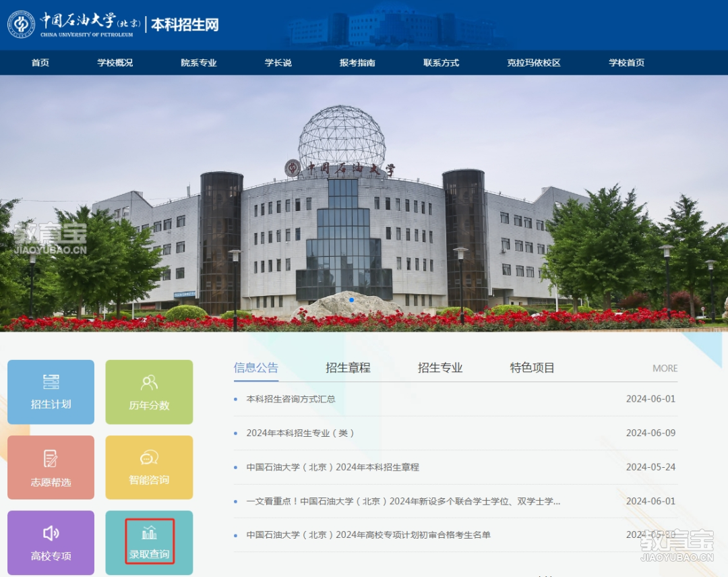Click the MORE link for announcements
This screenshot has width=728, height=577.
[x=665, y=368]
